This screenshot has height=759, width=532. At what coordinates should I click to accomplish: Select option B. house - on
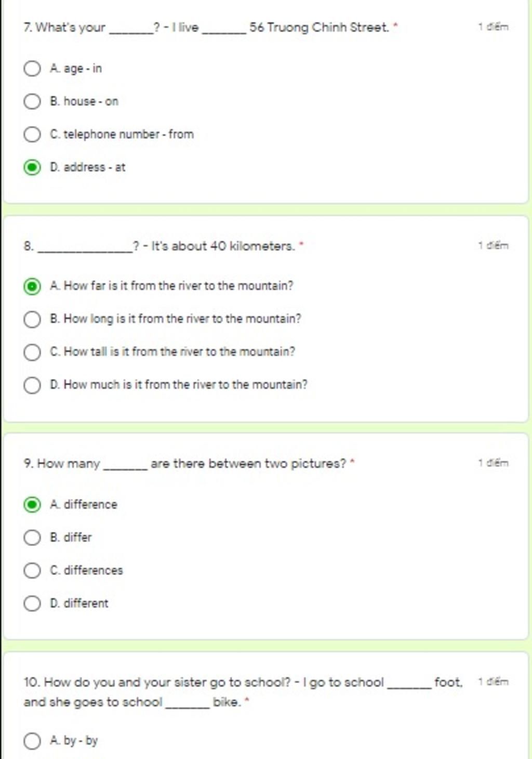coord(32,101)
